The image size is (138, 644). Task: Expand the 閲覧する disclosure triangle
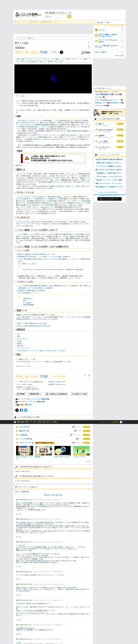[x=18, y=166]
